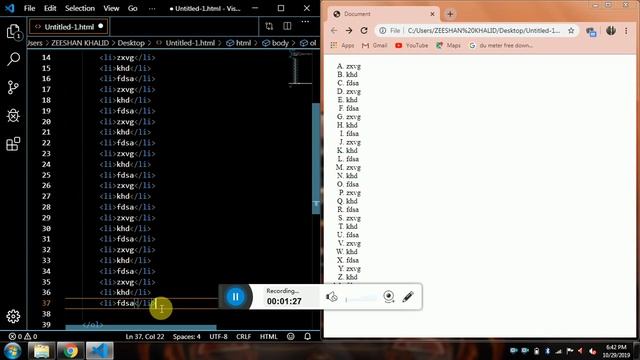Image resolution: width=640 pixels, height=360 pixels.
Task: Go forward in the Chrome browser
Action: coord(349,31)
